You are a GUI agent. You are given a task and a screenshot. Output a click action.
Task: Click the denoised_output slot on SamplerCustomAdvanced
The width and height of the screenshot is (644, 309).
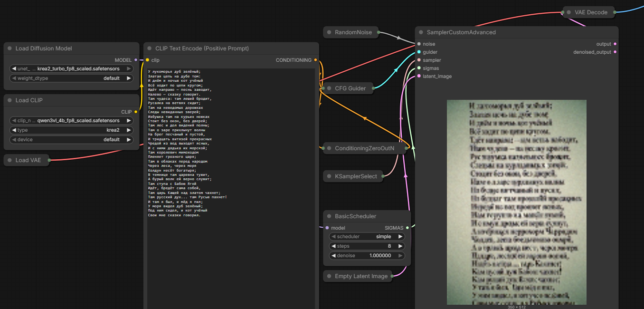(615, 52)
